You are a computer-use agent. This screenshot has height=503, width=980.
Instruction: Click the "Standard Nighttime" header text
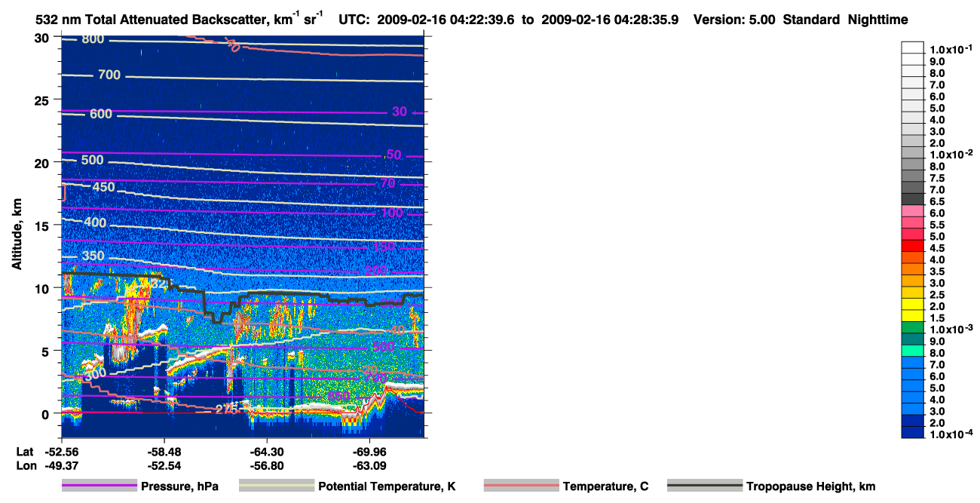(x=845, y=20)
